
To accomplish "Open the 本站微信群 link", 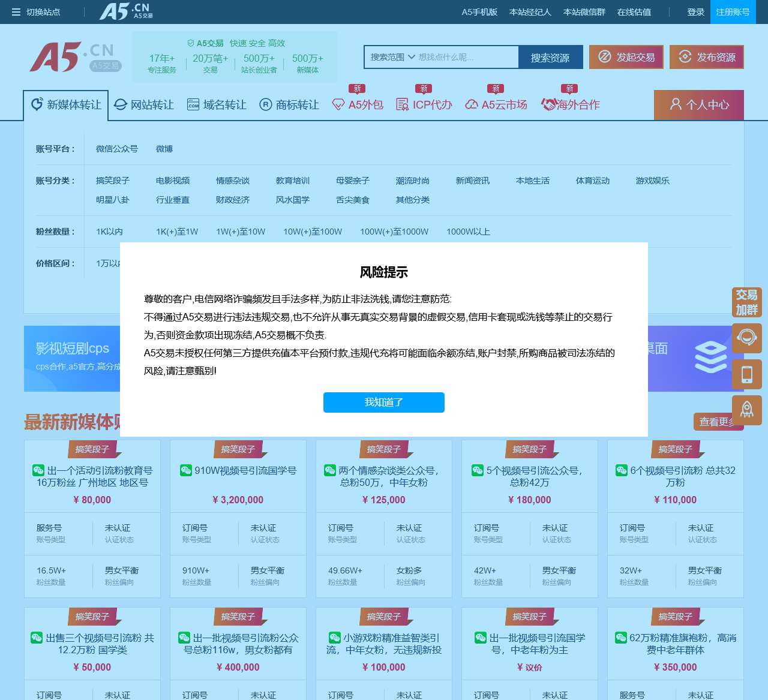I will click(584, 12).
